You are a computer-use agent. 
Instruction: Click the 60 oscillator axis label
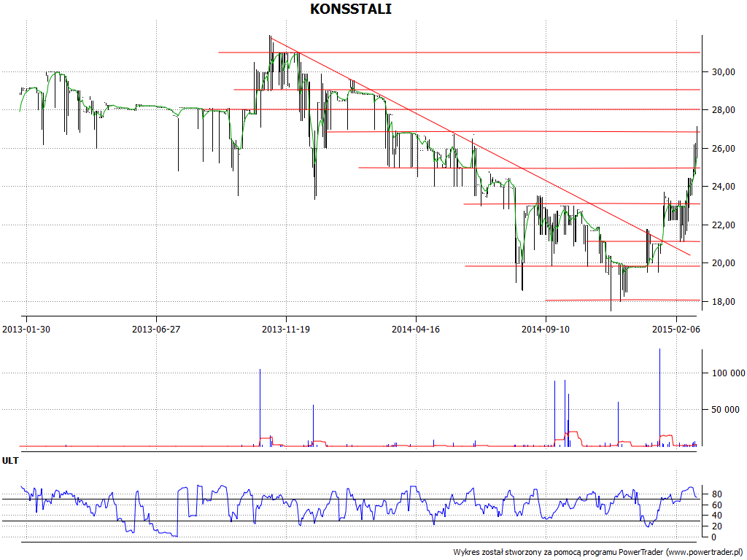(x=716, y=505)
